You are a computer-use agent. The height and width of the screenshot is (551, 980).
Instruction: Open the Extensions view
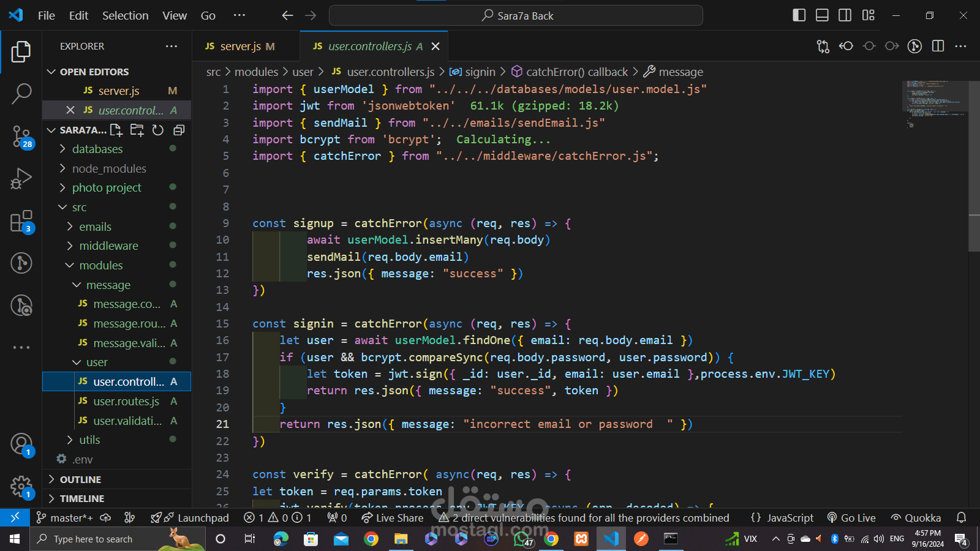pos(21,221)
